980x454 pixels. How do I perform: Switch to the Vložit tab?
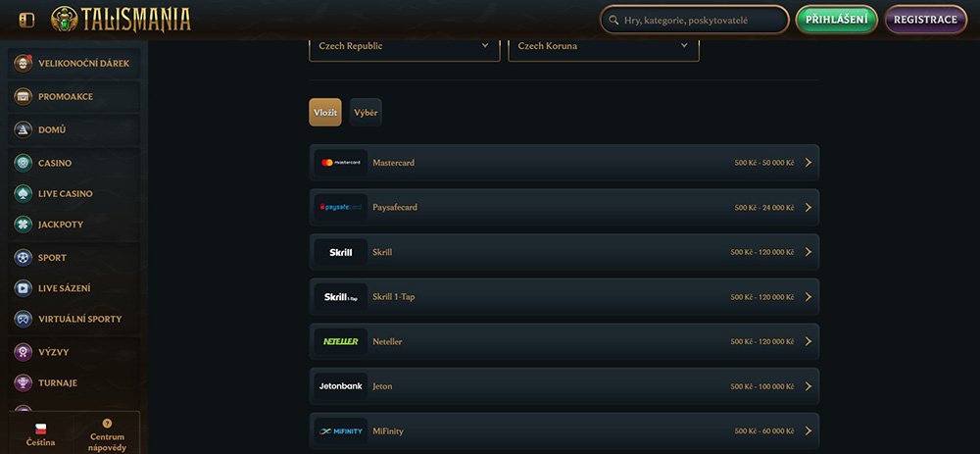(325, 113)
